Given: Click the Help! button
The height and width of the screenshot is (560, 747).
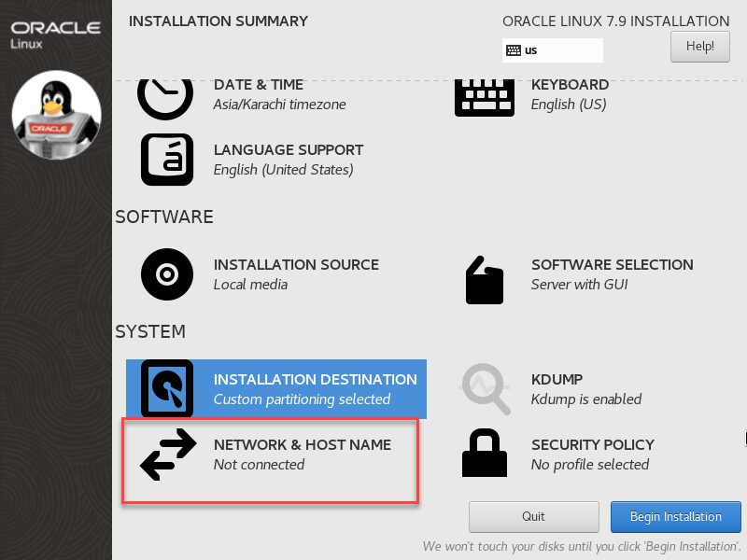Looking at the screenshot, I should click(699, 46).
